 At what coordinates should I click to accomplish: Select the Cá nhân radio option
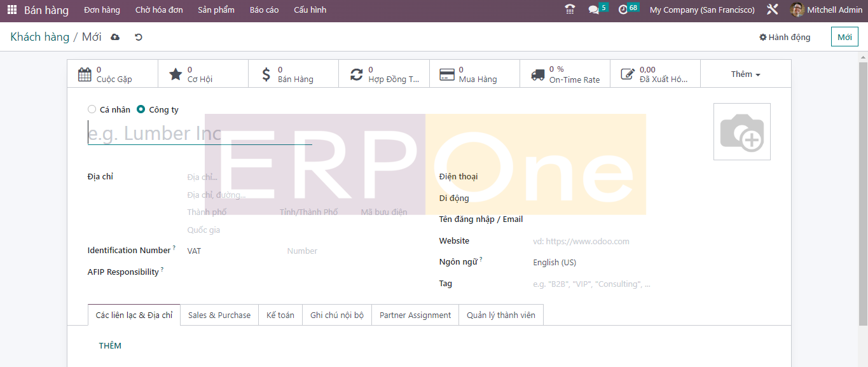pyautogui.click(x=92, y=109)
